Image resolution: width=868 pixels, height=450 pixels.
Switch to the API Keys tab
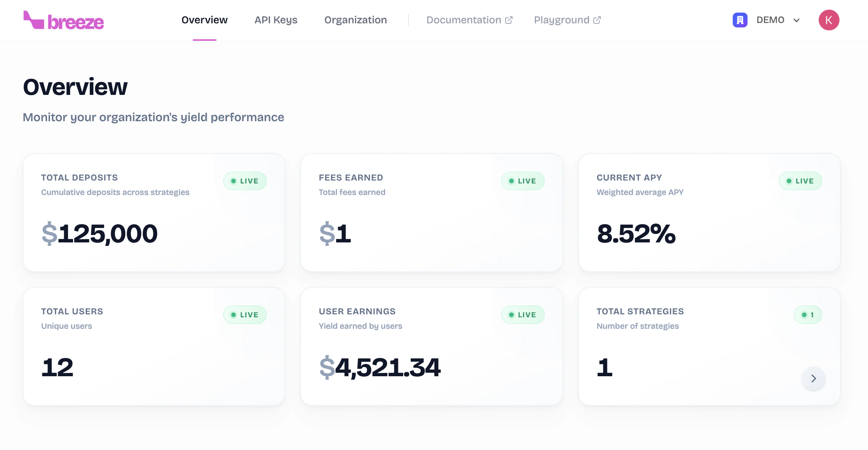click(276, 20)
